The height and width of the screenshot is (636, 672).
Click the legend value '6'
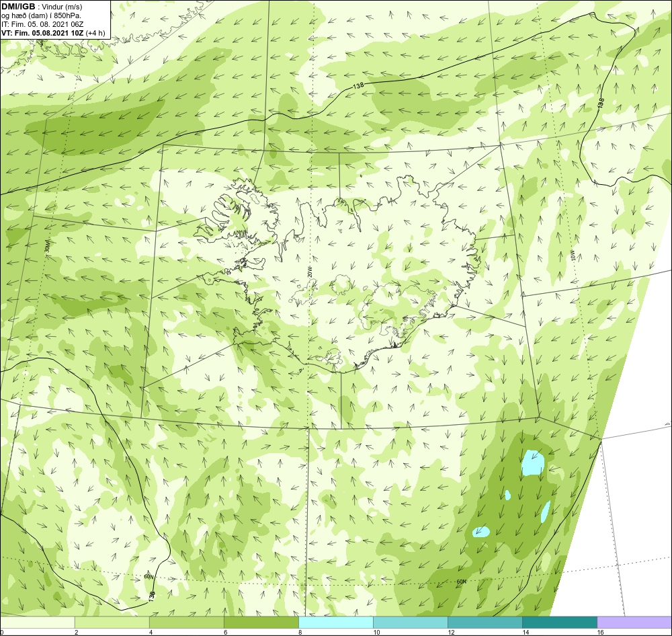click(x=225, y=632)
